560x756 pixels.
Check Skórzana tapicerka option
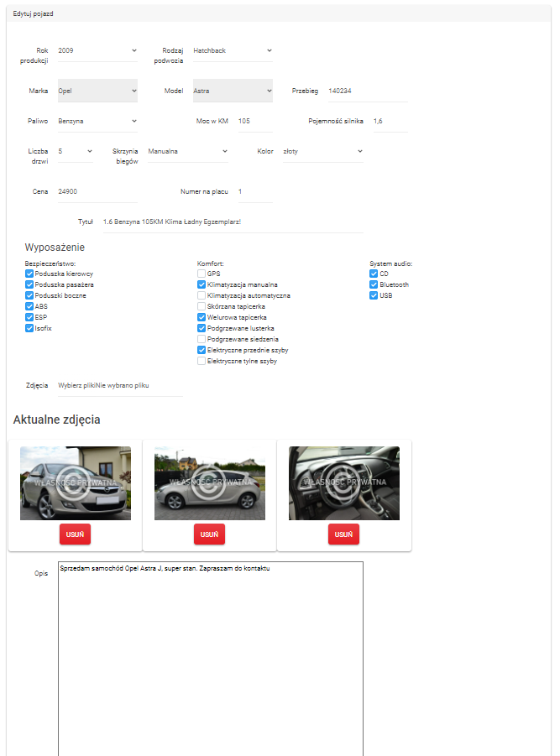pos(201,306)
